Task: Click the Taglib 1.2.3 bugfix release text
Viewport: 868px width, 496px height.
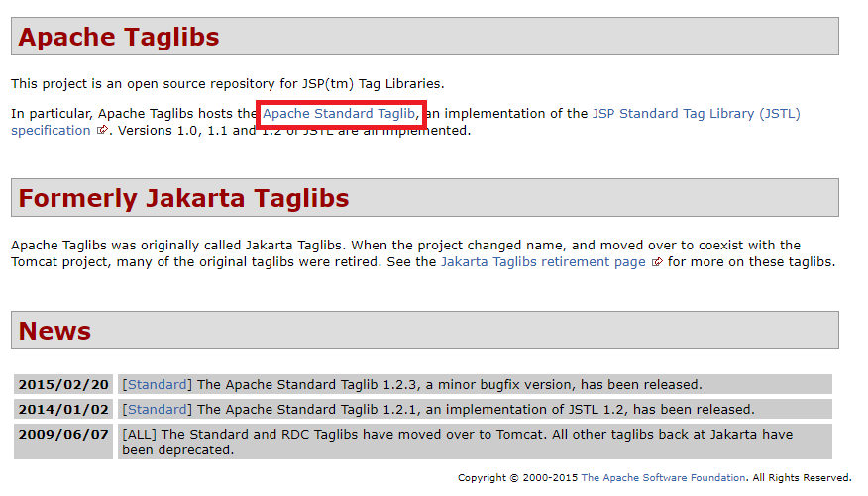Action: click(450, 384)
